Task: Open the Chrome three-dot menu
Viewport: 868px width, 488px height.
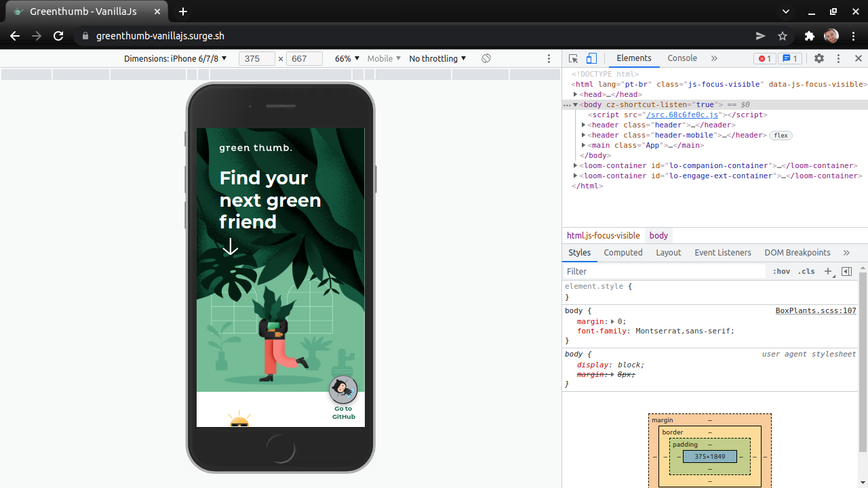Action: tap(854, 36)
